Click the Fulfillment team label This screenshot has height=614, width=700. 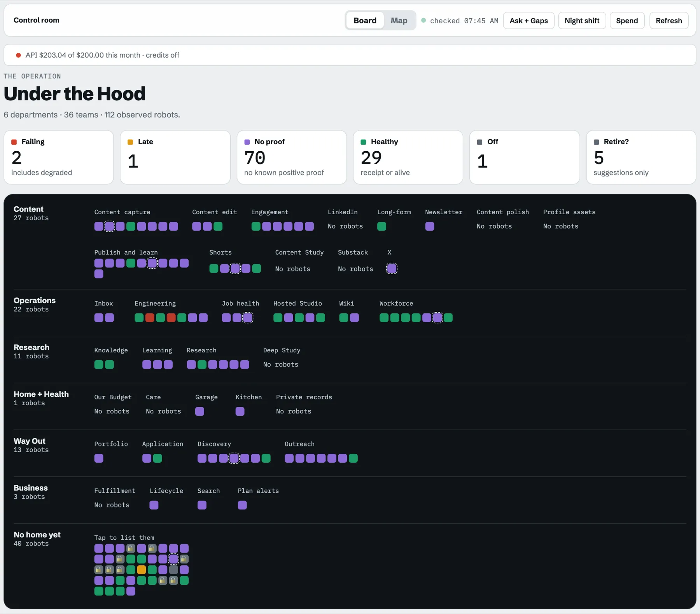click(x=115, y=491)
